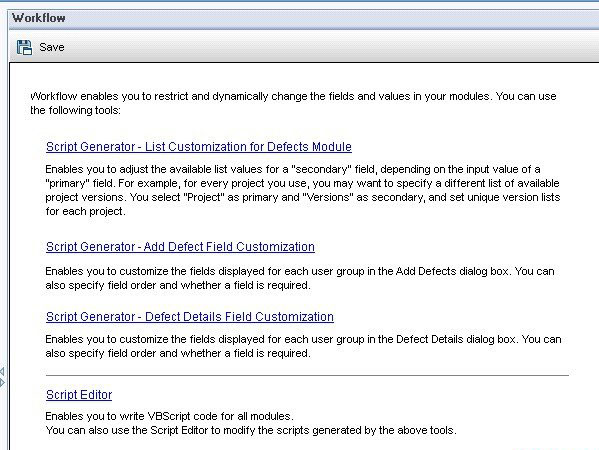The image size is (599, 450).
Task: Click the text 'for each project.'
Action: 86,211
